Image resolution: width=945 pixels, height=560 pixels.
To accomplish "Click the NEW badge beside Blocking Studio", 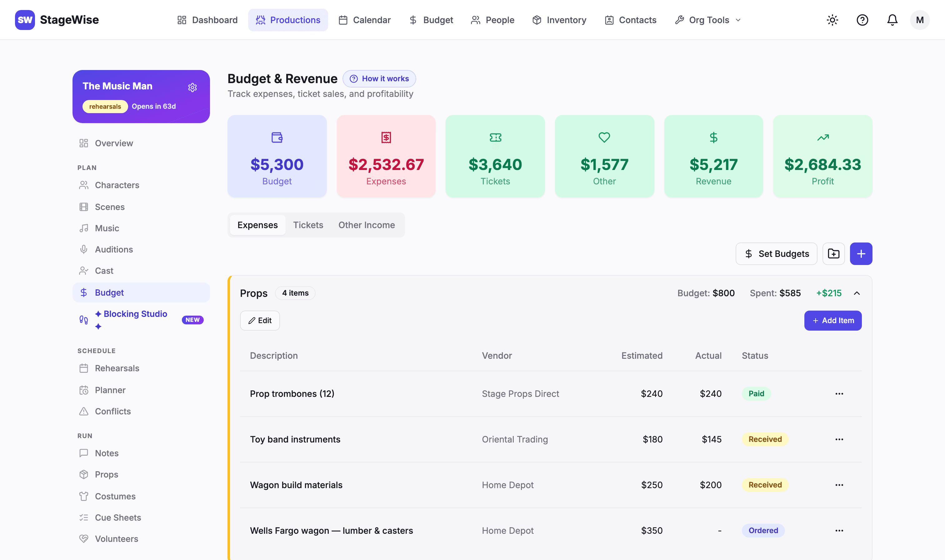I will pos(192,320).
